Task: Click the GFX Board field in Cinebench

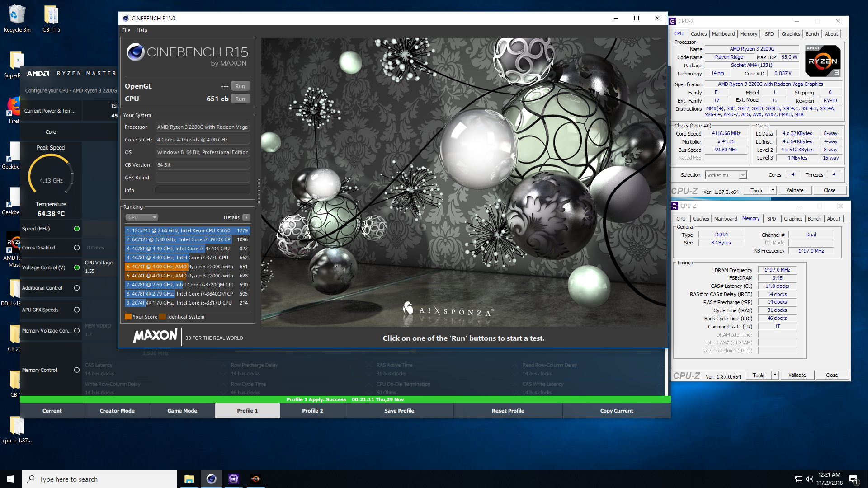Action: 203,178
